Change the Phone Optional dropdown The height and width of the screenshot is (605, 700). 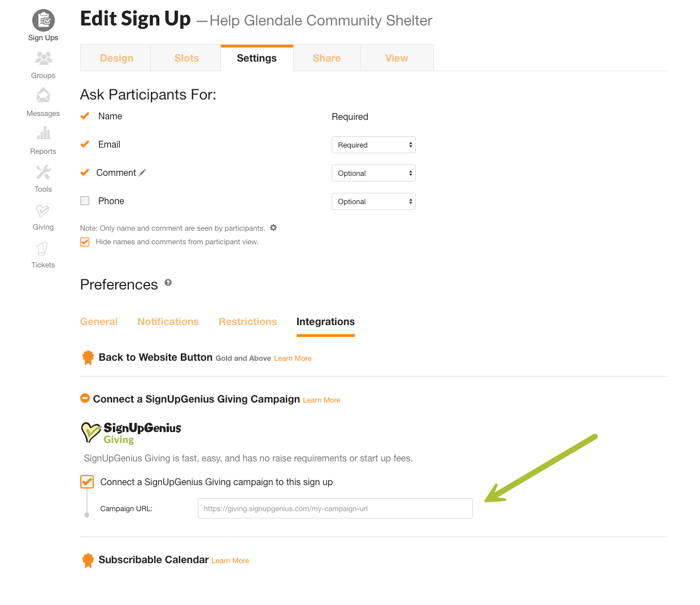coord(373,201)
